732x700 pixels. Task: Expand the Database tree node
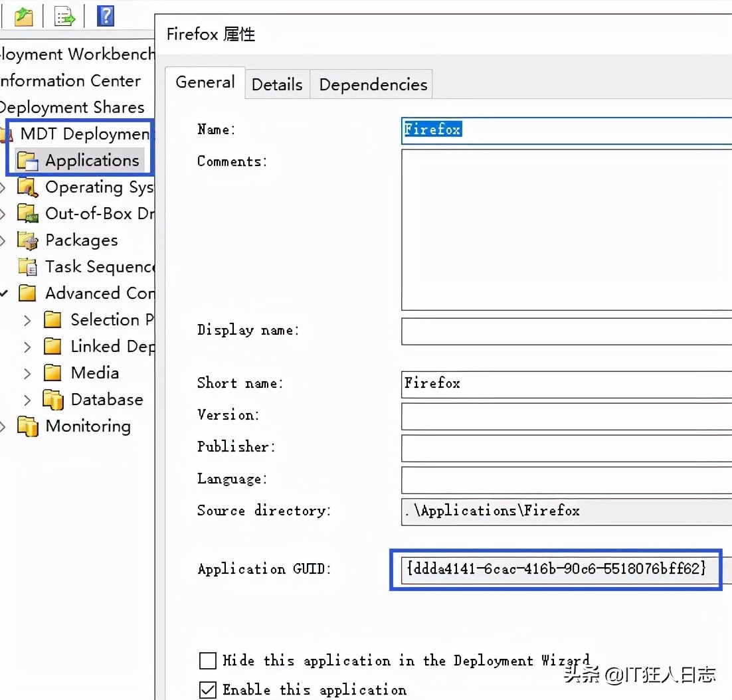(x=27, y=400)
